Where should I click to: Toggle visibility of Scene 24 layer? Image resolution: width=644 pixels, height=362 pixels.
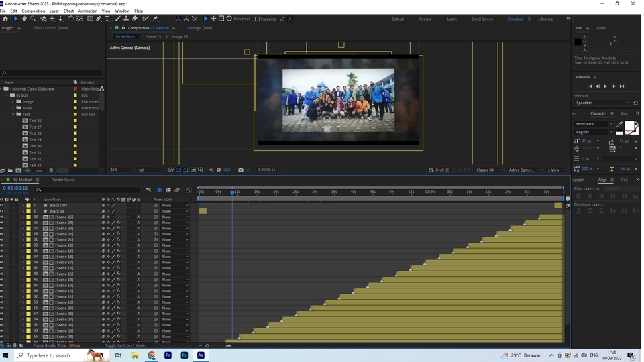[x=2, y=223]
